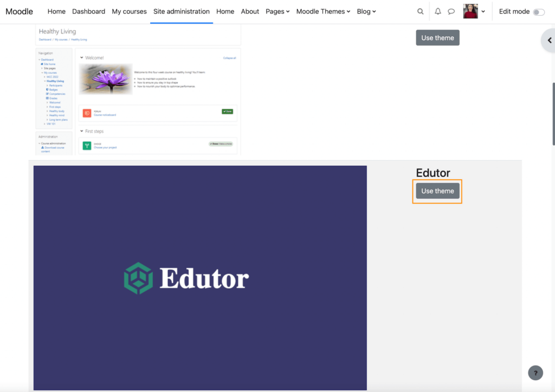Open messages via the speech bubble icon

coord(451,11)
